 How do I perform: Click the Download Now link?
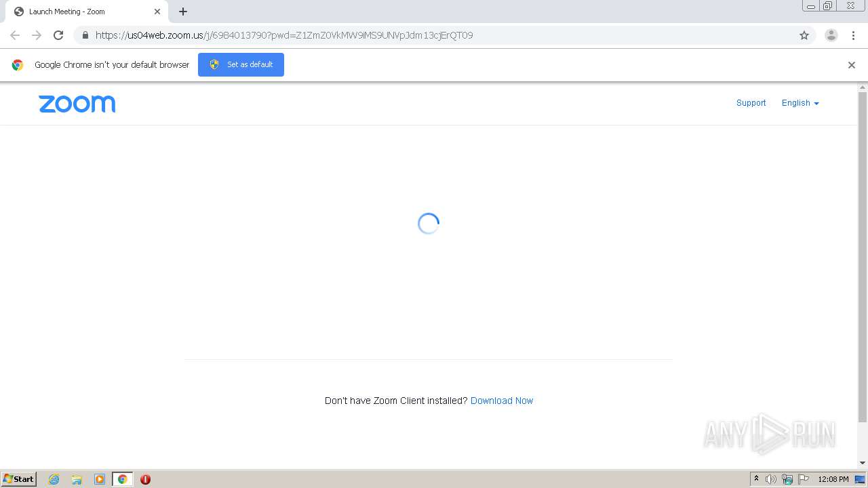[x=502, y=401]
